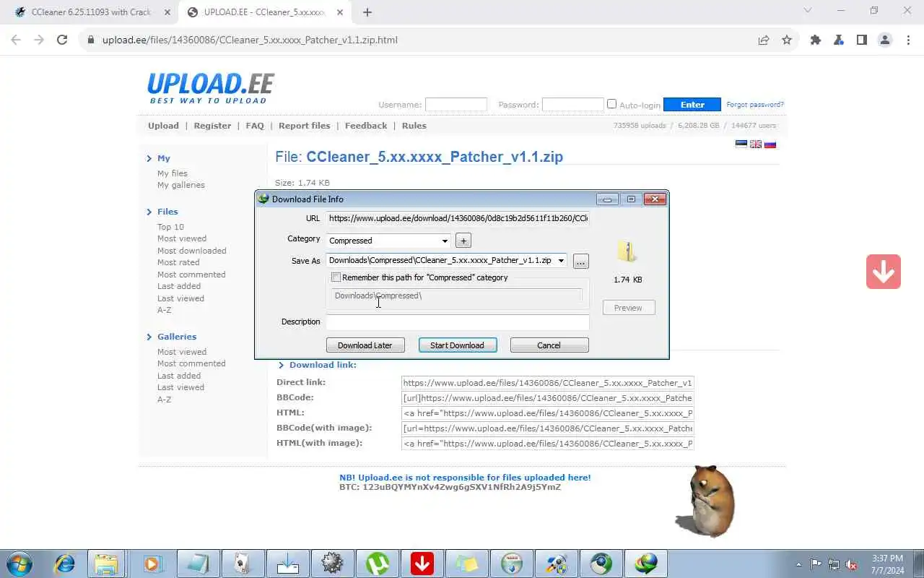Check Remember this path for Compressed category
Screen dimensions: 924x578
336,277
